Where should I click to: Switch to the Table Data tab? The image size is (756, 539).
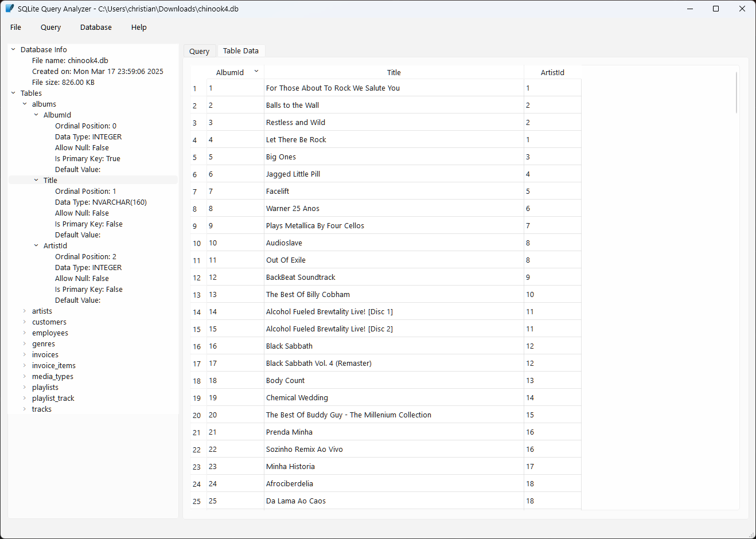[241, 50]
